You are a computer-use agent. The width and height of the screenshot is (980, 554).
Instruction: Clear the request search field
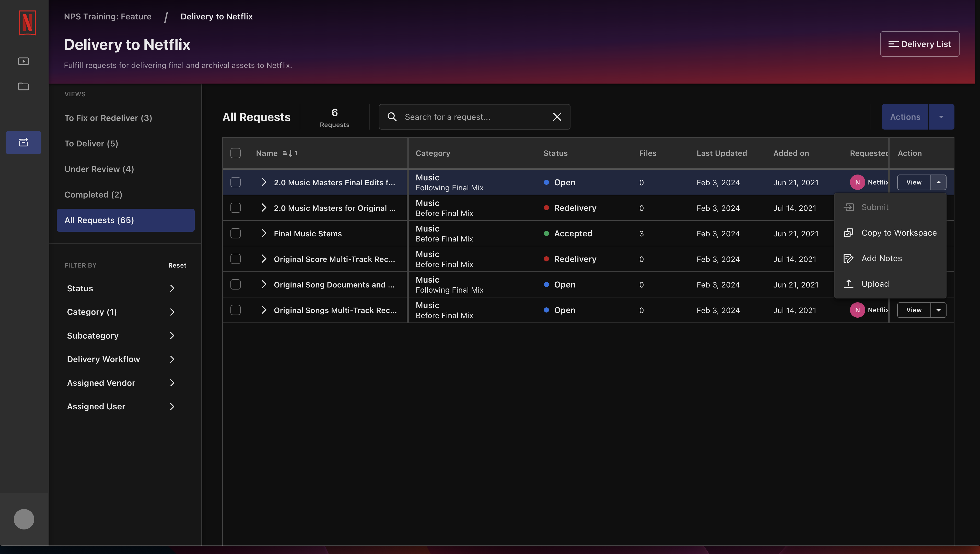click(557, 117)
